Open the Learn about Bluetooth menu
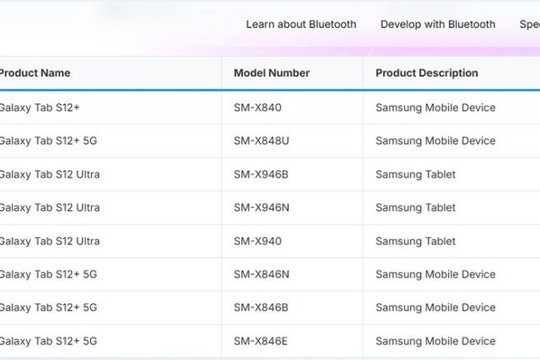This screenshot has width=540, height=360. click(x=301, y=24)
